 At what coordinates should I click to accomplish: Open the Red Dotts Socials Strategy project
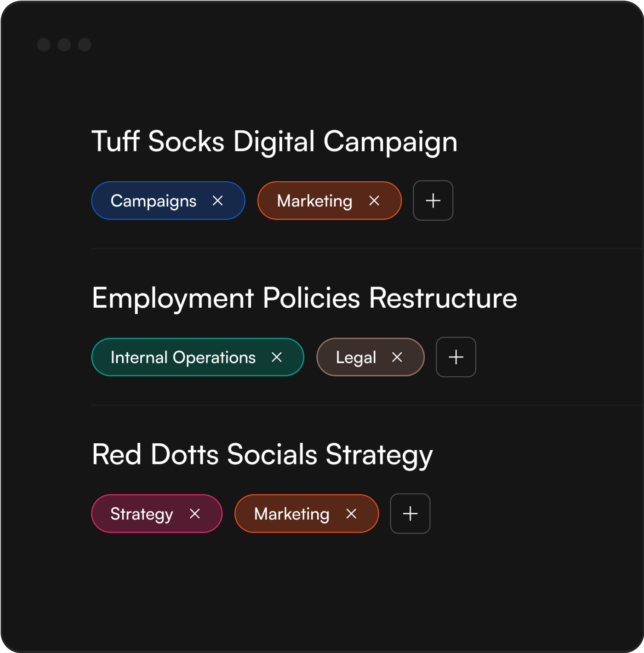click(x=262, y=454)
